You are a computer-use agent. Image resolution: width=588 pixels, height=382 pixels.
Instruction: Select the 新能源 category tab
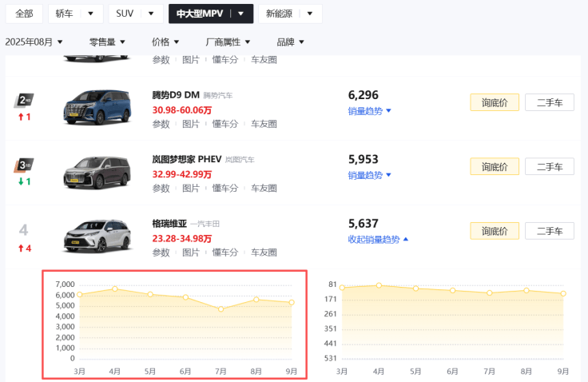(x=279, y=14)
